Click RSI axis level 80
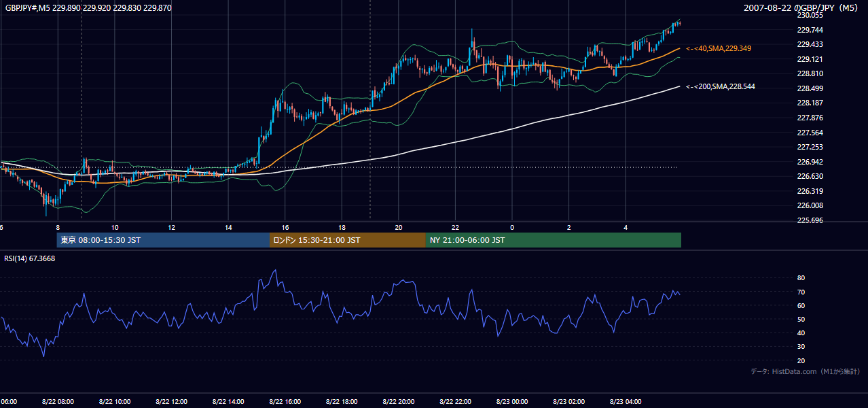 click(801, 278)
